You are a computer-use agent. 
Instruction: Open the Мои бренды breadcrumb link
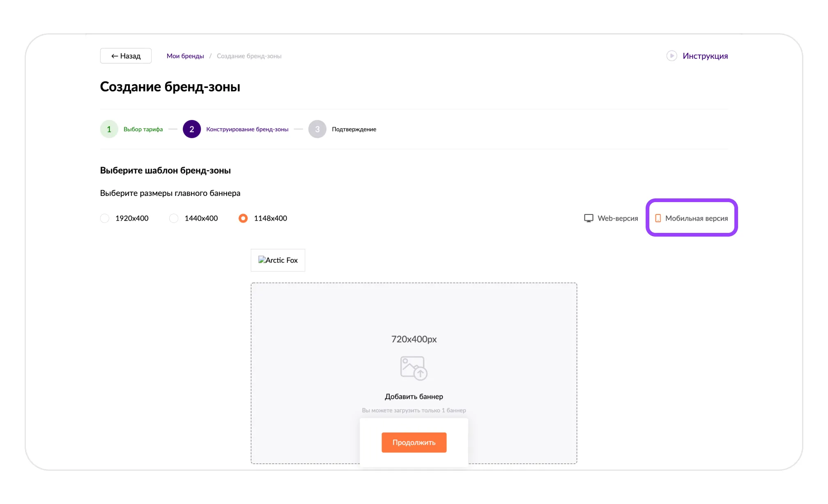[185, 56]
